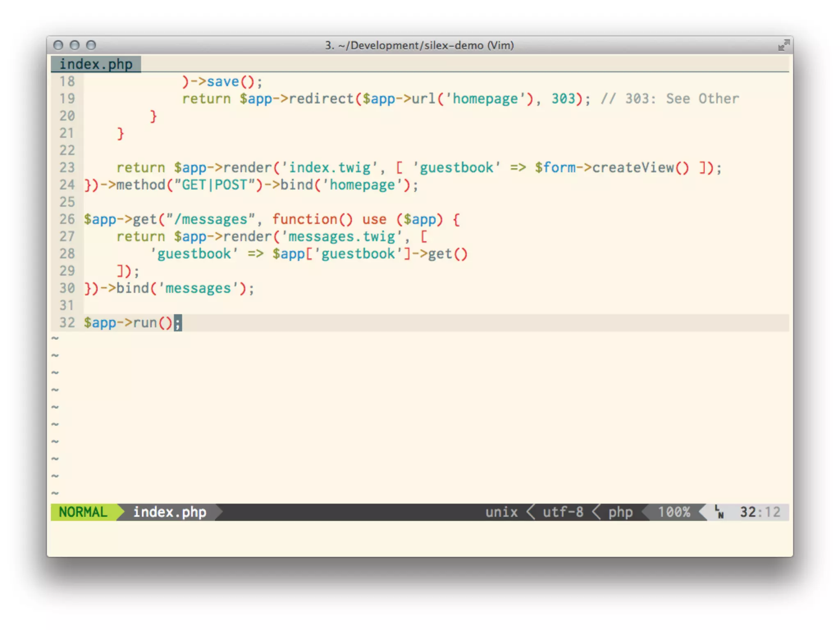Click the unix file format segment
The image size is (840, 630).
tap(501, 512)
